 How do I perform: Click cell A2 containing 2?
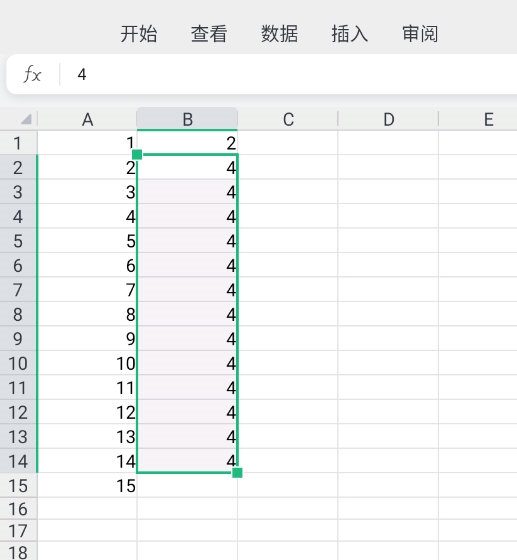click(x=87, y=167)
